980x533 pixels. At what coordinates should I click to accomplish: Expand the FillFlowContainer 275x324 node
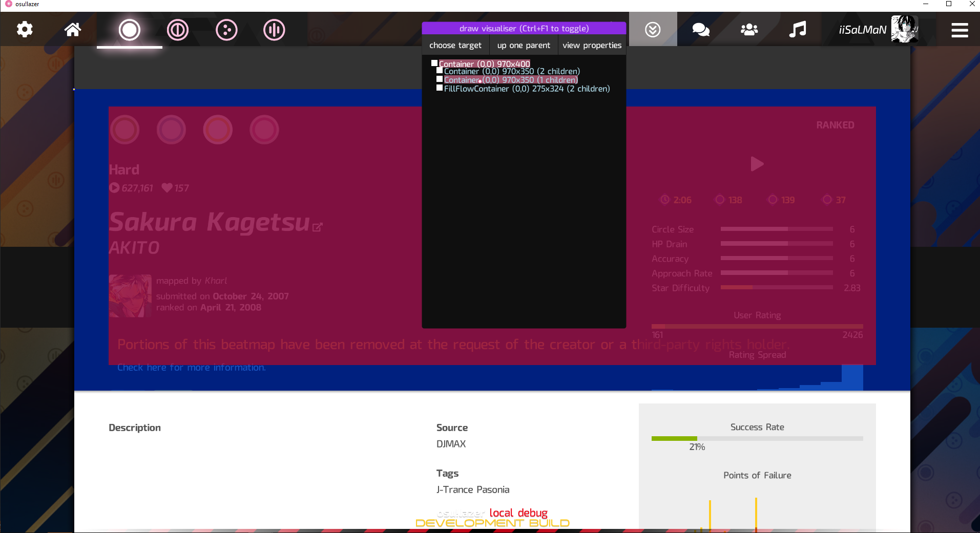pos(527,88)
